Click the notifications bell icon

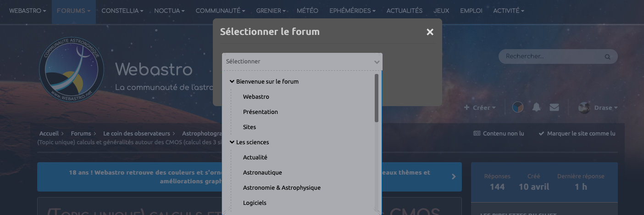(536, 107)
